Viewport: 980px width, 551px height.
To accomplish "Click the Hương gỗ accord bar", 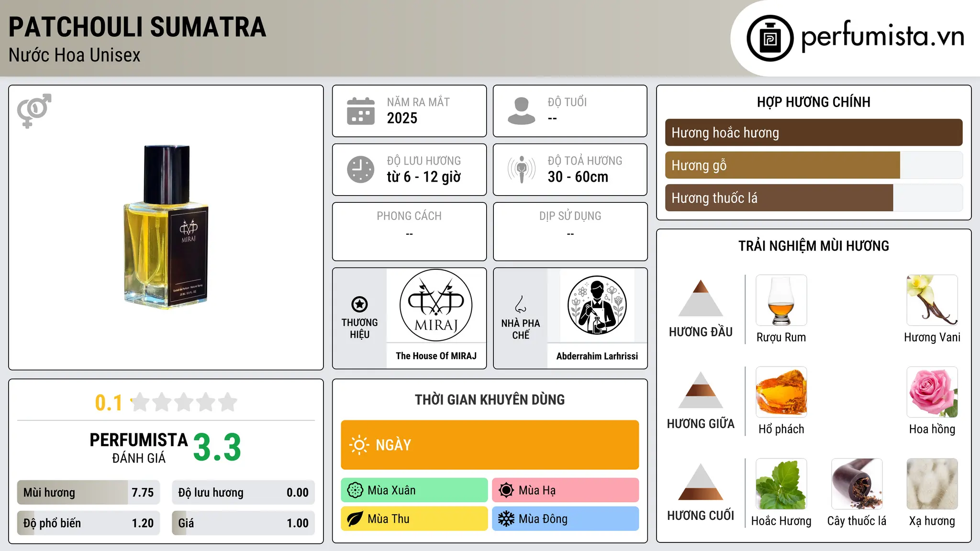I will [814, 165].
